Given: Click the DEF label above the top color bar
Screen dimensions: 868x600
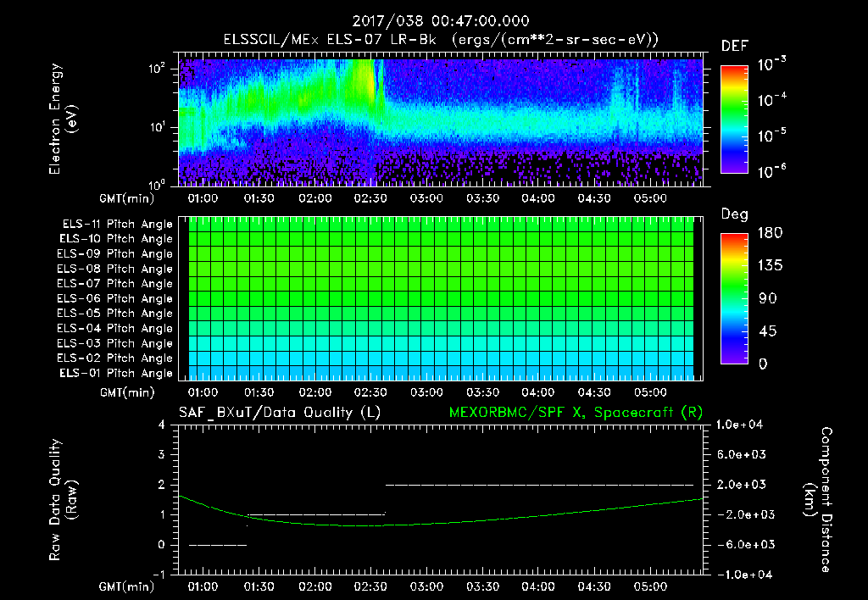Looking at the screenshot, I should [735, 47].
